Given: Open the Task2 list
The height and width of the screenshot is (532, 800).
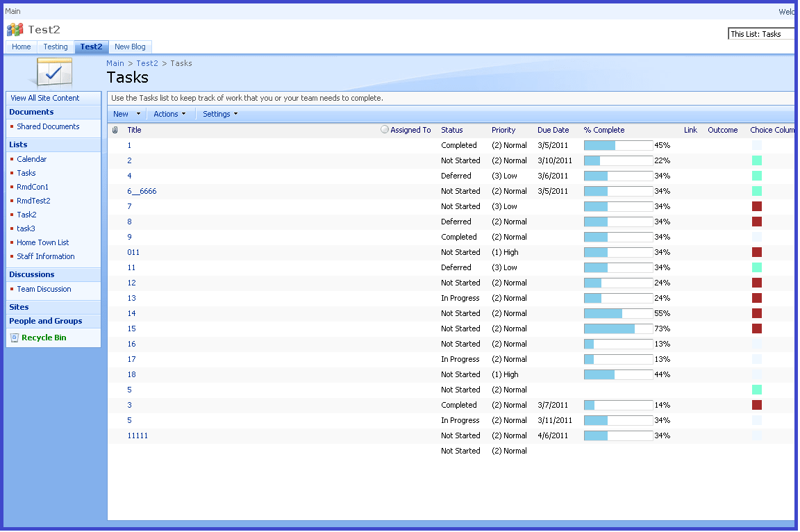Looking at the screenshot, I should click(26, 215).
